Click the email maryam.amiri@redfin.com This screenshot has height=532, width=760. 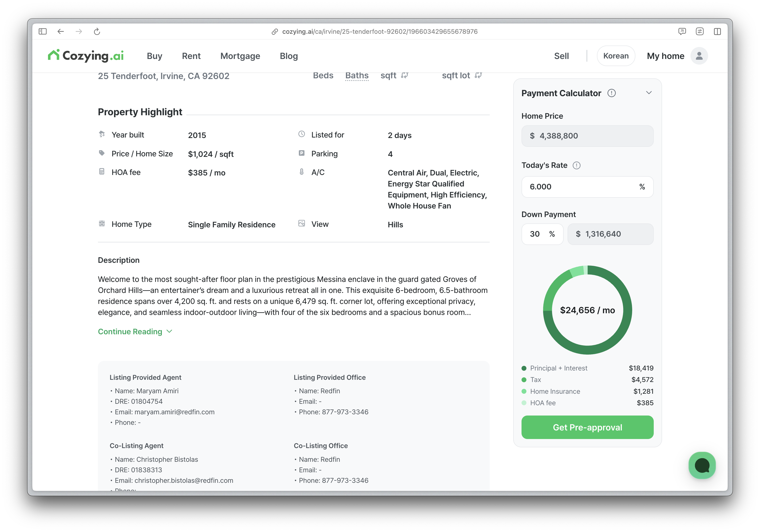point(174,412)
